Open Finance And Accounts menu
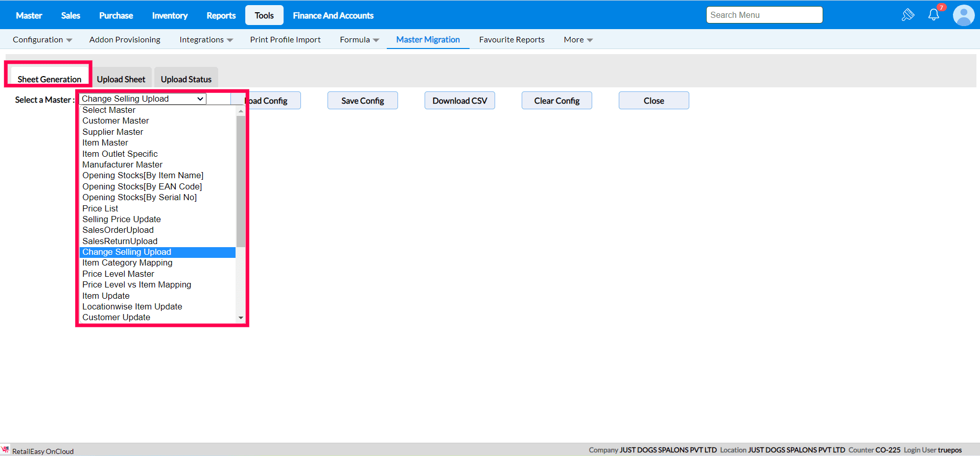Viewport: 980px width, 456px height. pyautogui.click(x=333, y=15)
